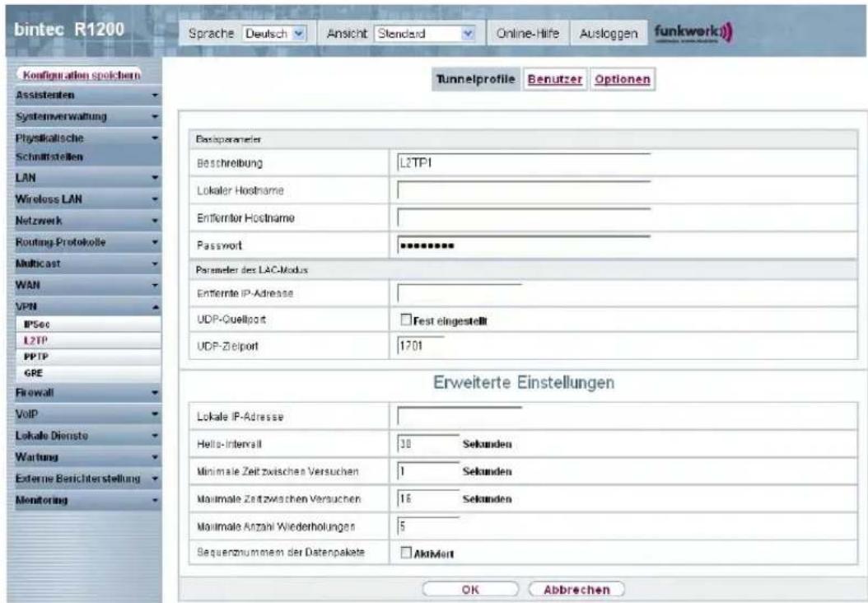
Task: Expand the Monitoring menu
Action: click(87, 500)
